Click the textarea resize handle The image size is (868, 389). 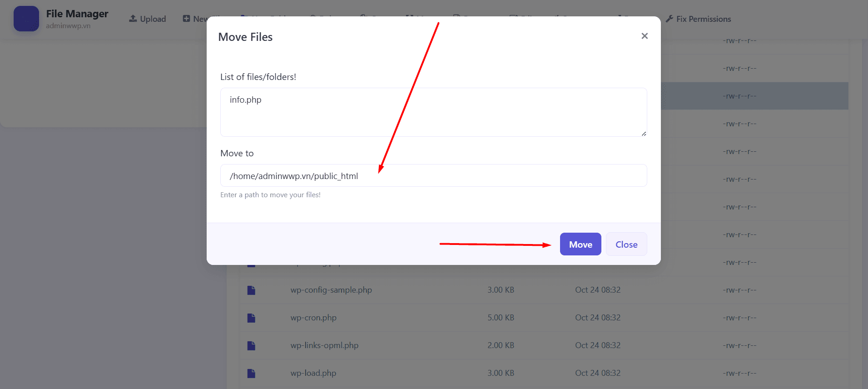[644, 134]
